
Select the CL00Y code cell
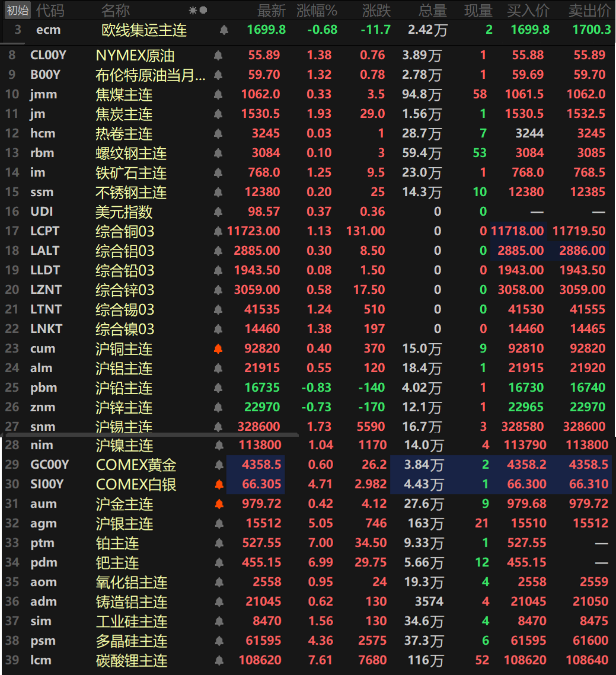pyautogui.click(x=48, y=55)
